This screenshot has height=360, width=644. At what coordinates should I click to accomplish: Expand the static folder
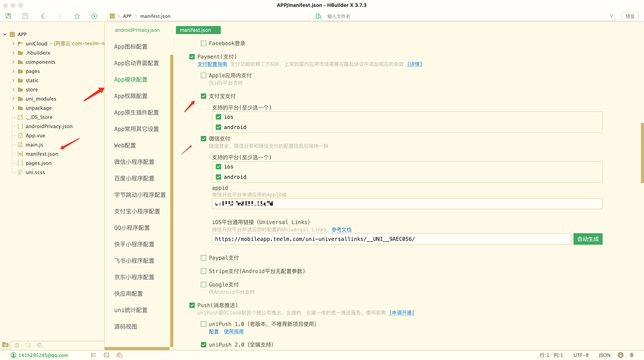13,80
